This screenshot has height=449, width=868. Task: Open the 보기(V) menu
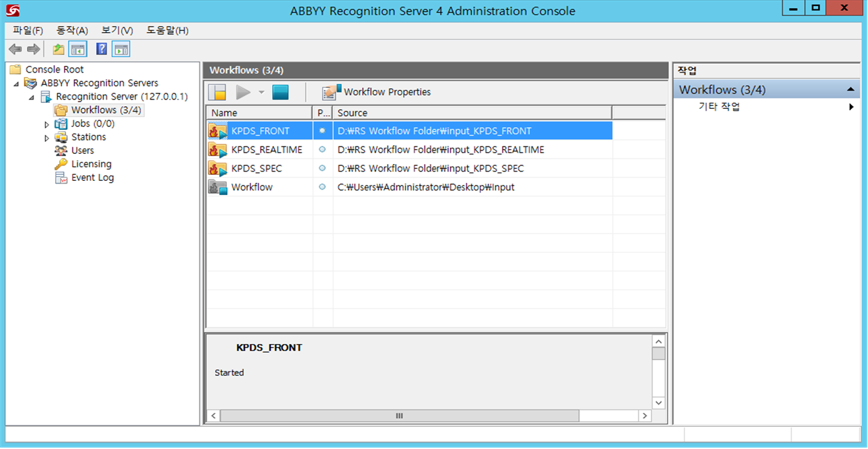click(x=117, y=30)
